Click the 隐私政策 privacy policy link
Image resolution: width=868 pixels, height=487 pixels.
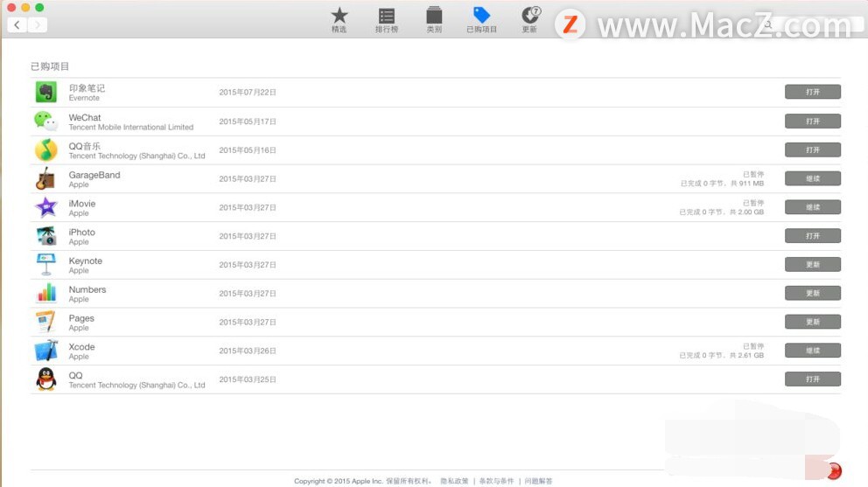[454, 481]
